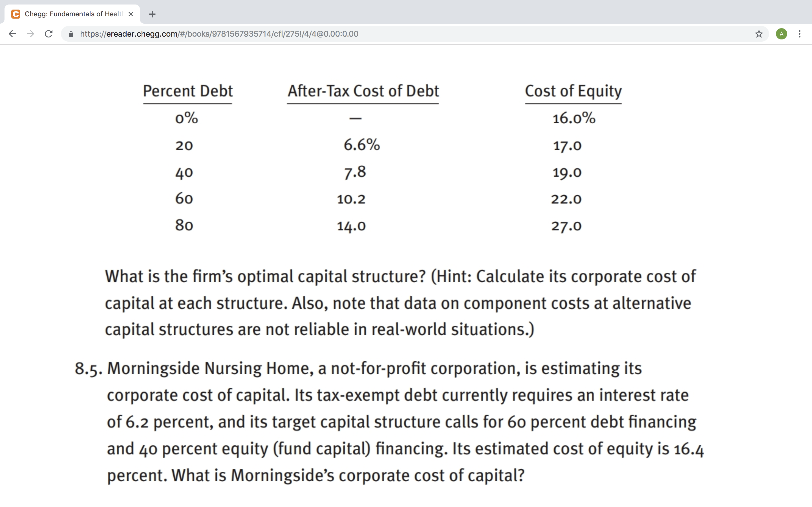
Task: Click the Percent Debt column header
Action: click(187, 91)
